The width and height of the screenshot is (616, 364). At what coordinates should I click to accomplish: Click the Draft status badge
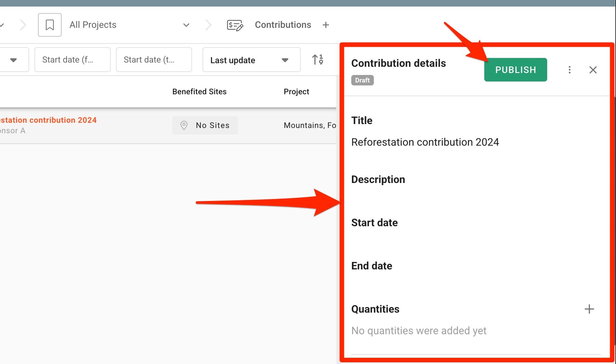point(362,80)
